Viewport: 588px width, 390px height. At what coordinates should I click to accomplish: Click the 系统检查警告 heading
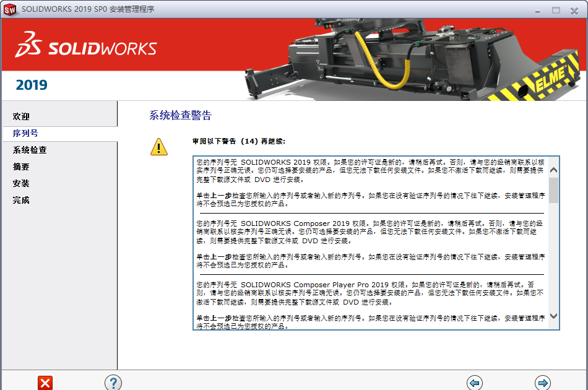click(x=180, y=115)
